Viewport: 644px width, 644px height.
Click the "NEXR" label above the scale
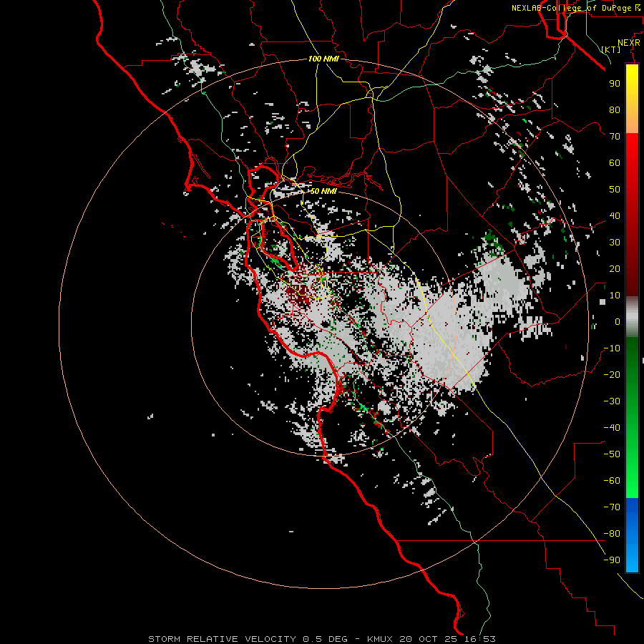(629, 43)
